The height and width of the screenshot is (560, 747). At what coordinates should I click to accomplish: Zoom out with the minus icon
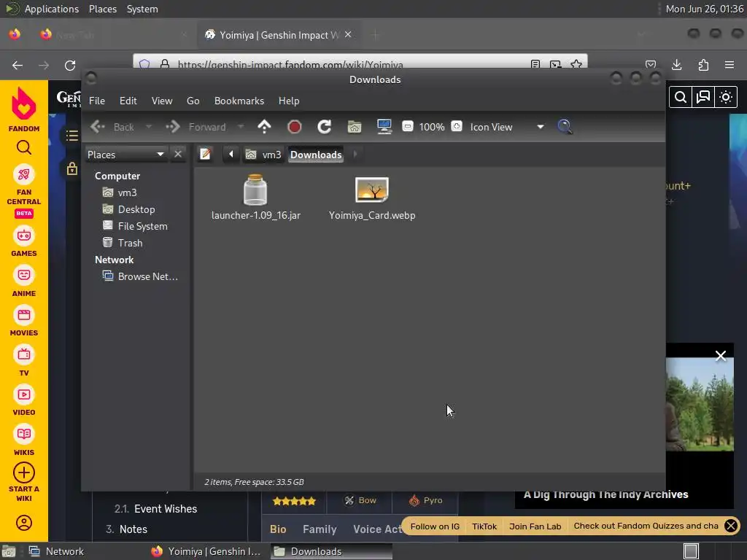pyautogui.click(x=407, y=127)
